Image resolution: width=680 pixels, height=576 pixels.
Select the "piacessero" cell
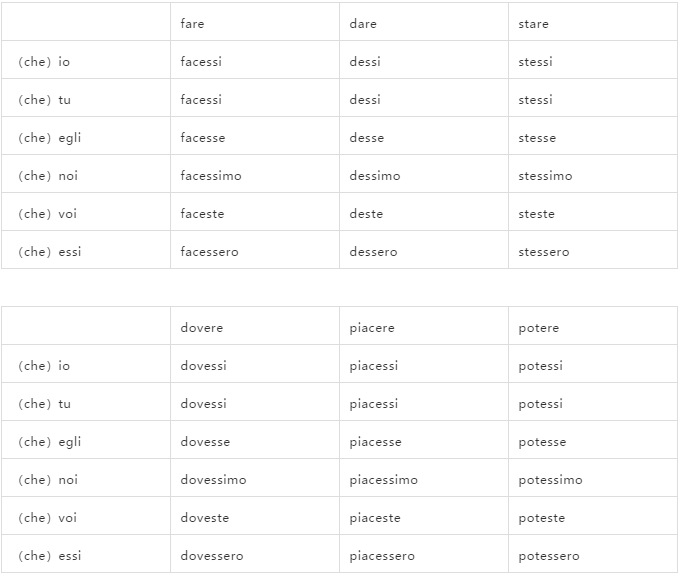click(x=382, y=556)
